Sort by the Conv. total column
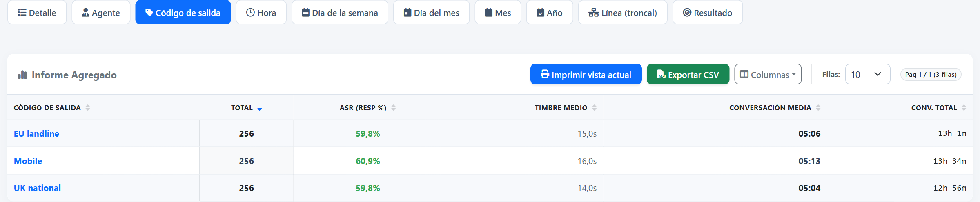 [939, 108]
